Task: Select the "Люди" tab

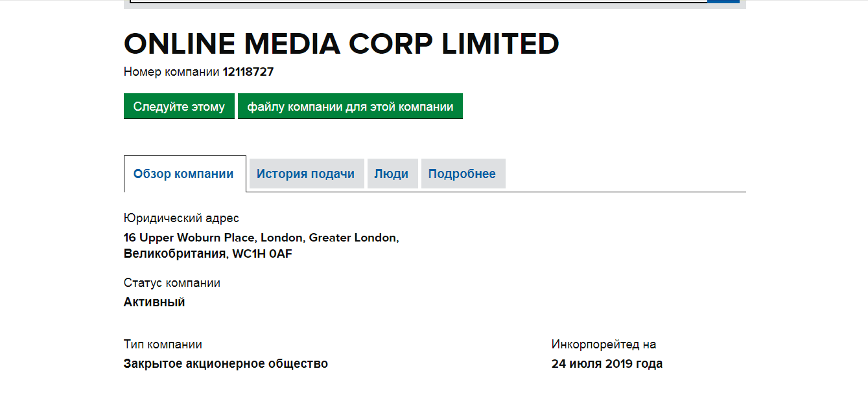Action: click(391, 174)
